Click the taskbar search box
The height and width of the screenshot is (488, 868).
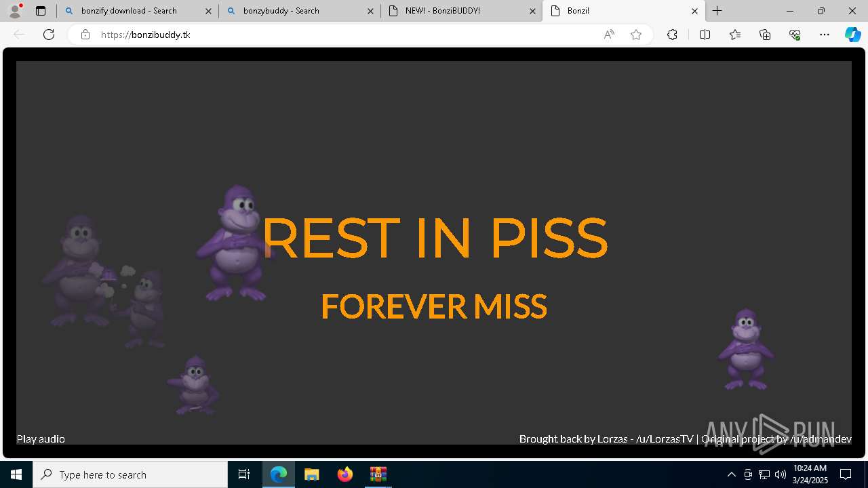click(130, 474)
